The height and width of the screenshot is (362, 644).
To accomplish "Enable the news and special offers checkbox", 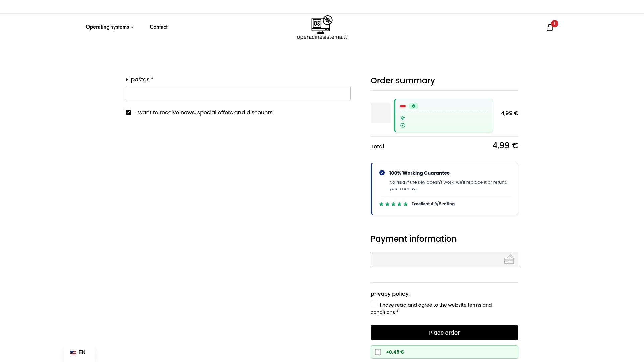I will click(128, 112).
